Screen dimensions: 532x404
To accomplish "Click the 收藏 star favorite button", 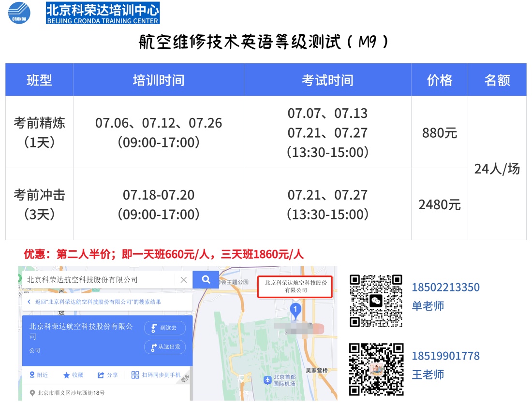I will click(x=74, y=375).
